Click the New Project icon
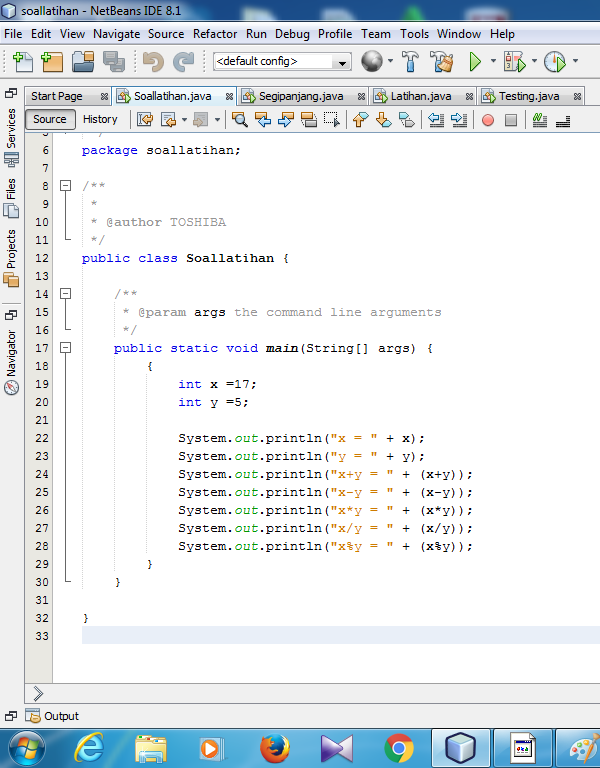The width and height of the screenshot is (600, 768). click(51, 61)
